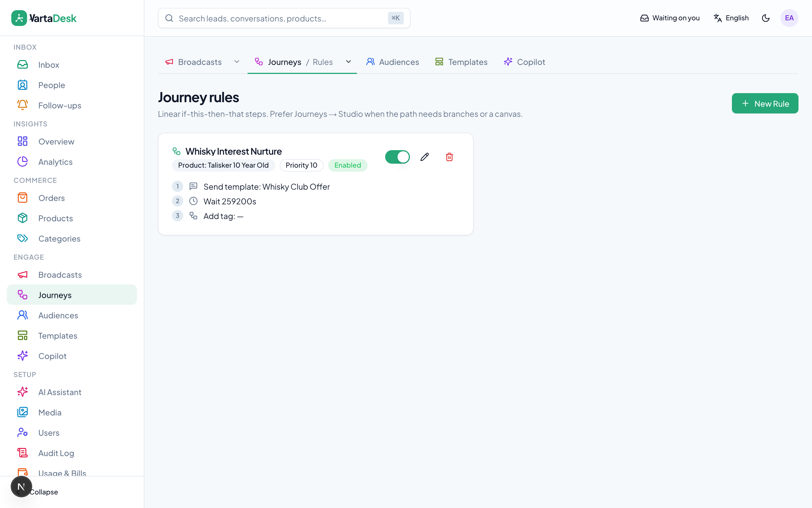This screenshot has height=508, width=812.
Task: Click the VartaDesk logo
Action: click(44, 18)
